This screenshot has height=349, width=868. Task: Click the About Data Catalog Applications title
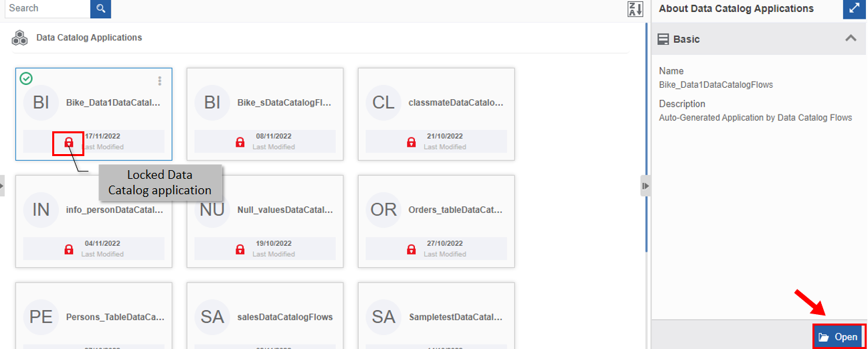tap(736, 9)
